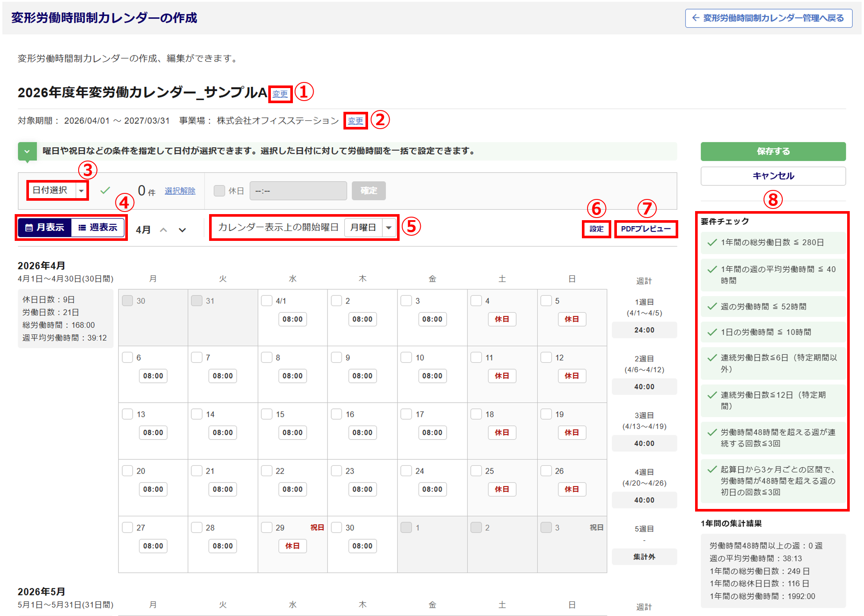
Task: Click previous month up arrow
Action: click(163, 230)
